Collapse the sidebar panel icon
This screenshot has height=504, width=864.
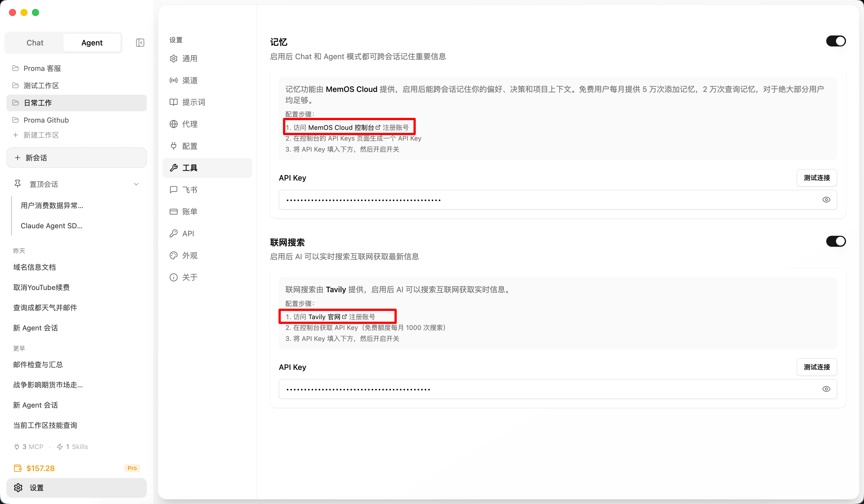[x=140, y=42]
